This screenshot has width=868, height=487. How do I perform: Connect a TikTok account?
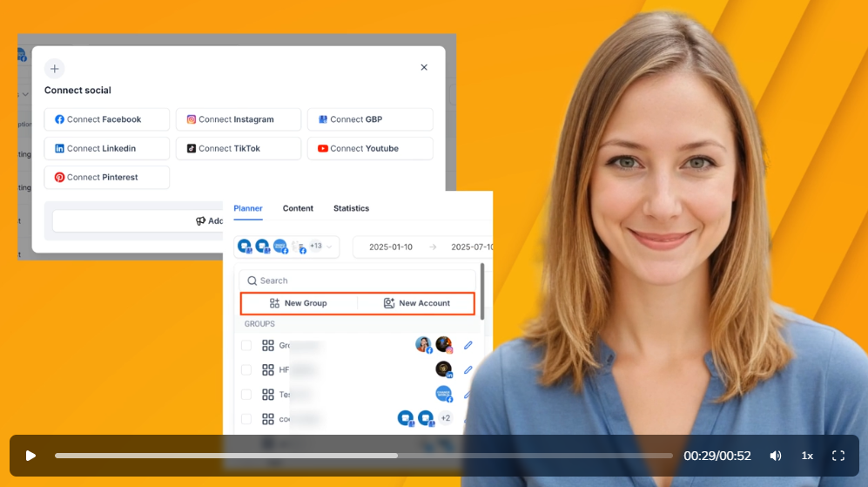click(239, 148)
